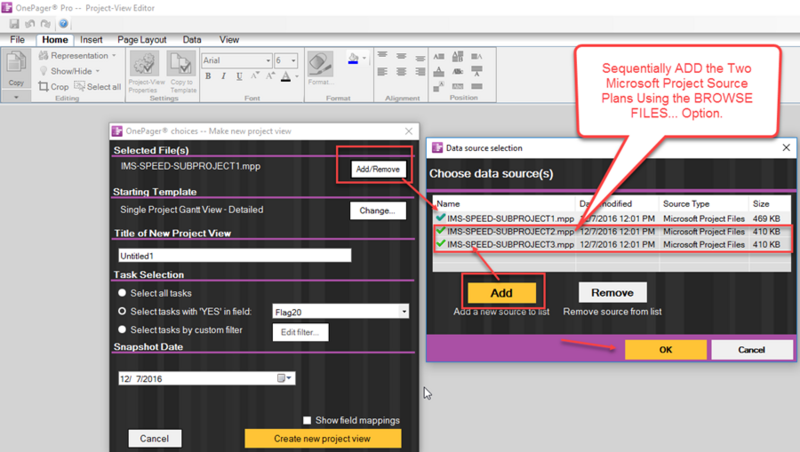Click the bottom-right position icon
Image resolution: width=800 pixels, height=452 pixels.
(x=477, y=86)
